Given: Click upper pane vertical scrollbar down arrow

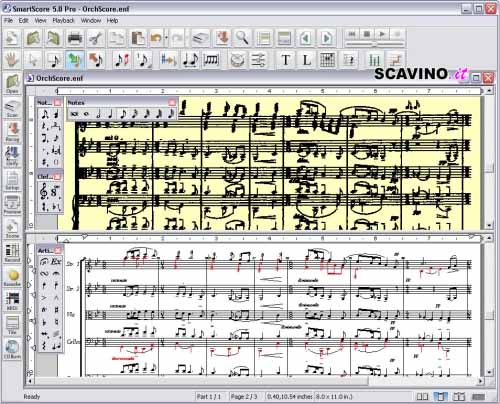Looking at the screenshot, I should pyautogui.click(x=489, y=226).
